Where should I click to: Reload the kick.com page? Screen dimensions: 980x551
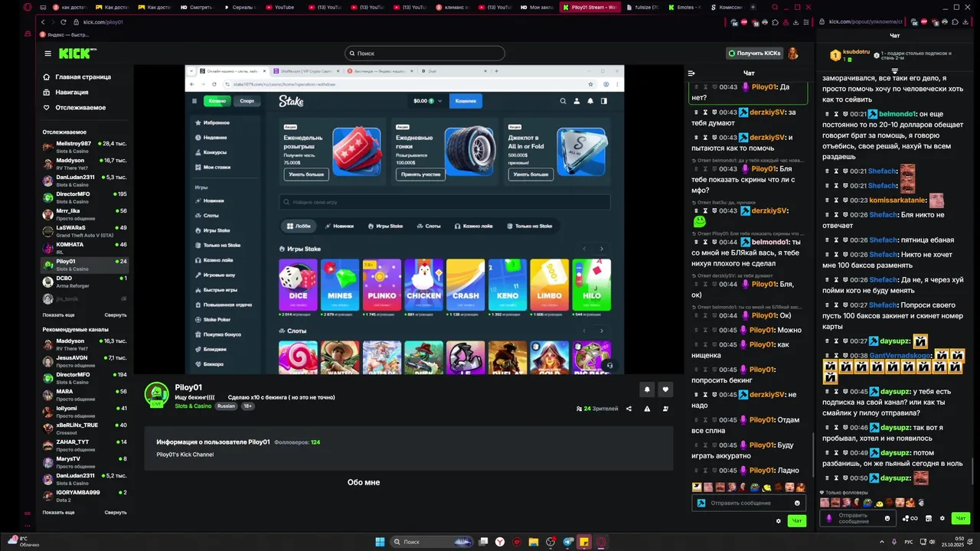pos(63,22)
